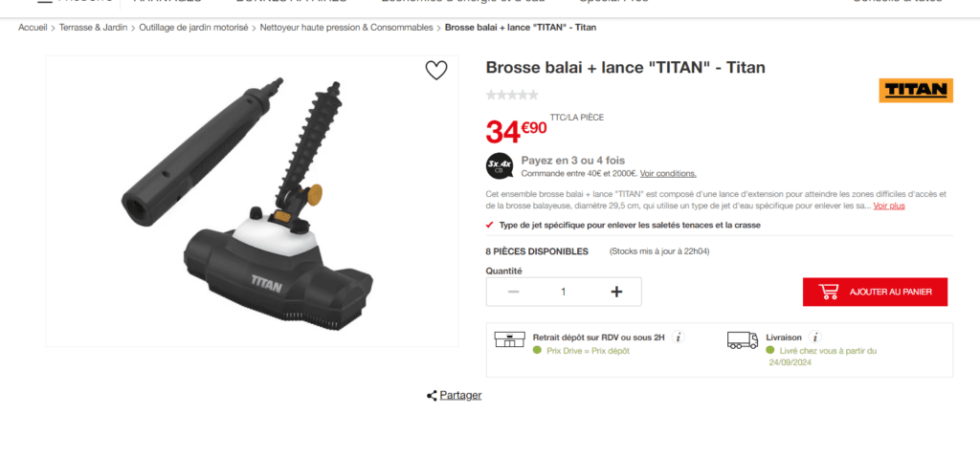Click the quantity input field
This screenshot has height=457, width=980.
click(x=564, y=292)
